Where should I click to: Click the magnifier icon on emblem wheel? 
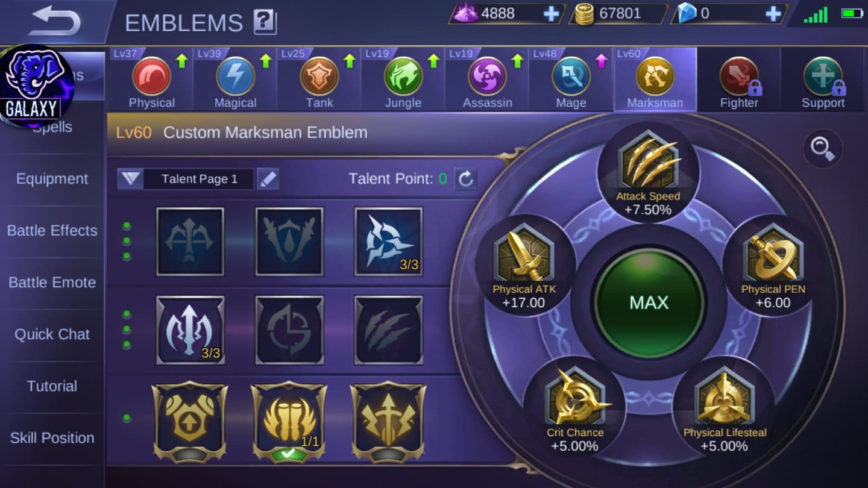823,148
